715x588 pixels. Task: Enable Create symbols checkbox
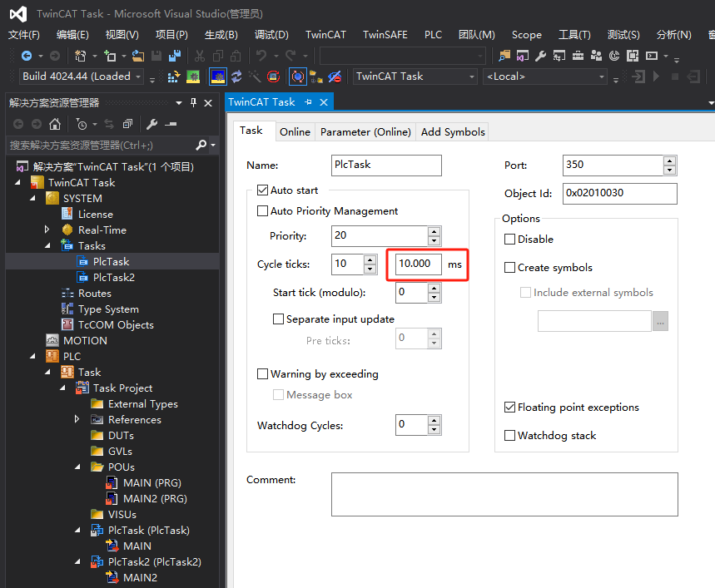point(509,267)
